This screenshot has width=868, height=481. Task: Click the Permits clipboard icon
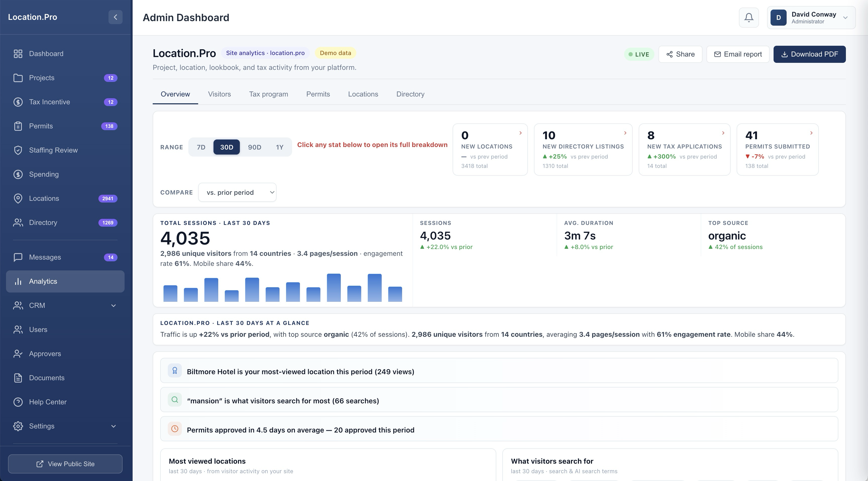(18, 126)
